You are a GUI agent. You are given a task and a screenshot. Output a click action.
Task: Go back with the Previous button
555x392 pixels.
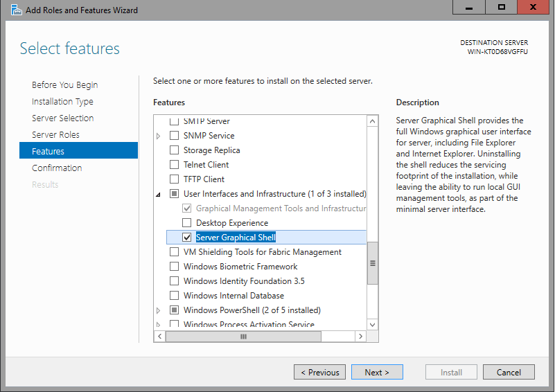319,373
